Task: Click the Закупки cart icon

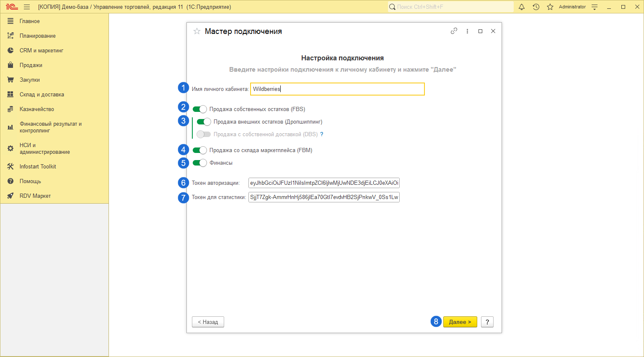Action: coord(10,80)
